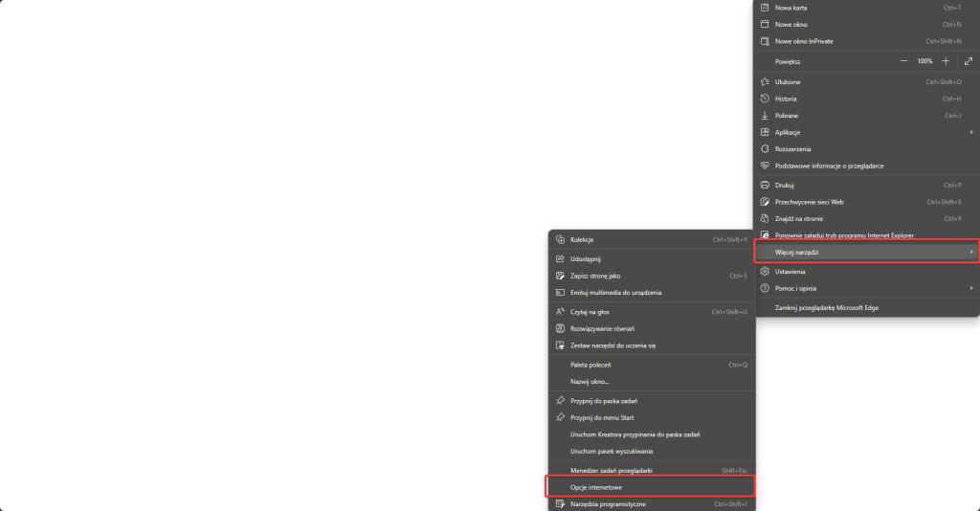Click the Rozszerzenia puzzle icon
This screenshot has width=980, height=511.
(765, 149)
